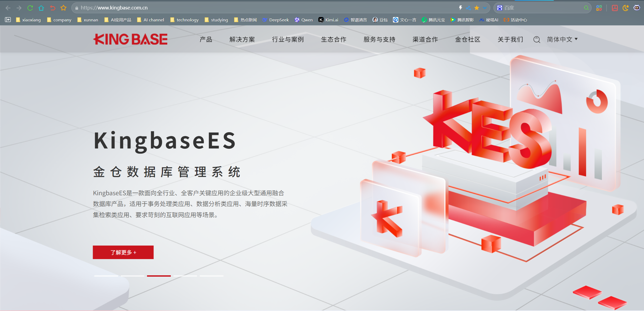Select the first carousel slide indicator
This screenshot has width=644, height=311.
[x=106, y=276]
